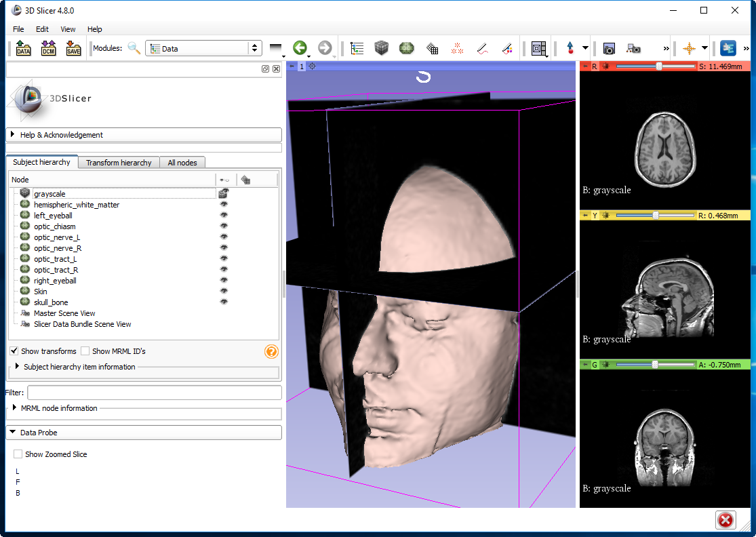Open the Volume Rendering cube icon
Image resolution: width=756 pixels, height=537 pixels.
(382, 48)
